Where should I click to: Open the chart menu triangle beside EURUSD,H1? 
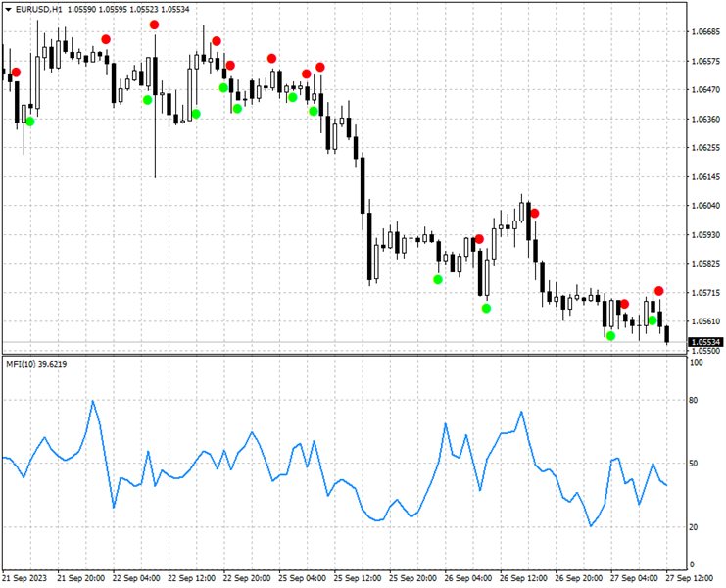click(x=9, y=9)
